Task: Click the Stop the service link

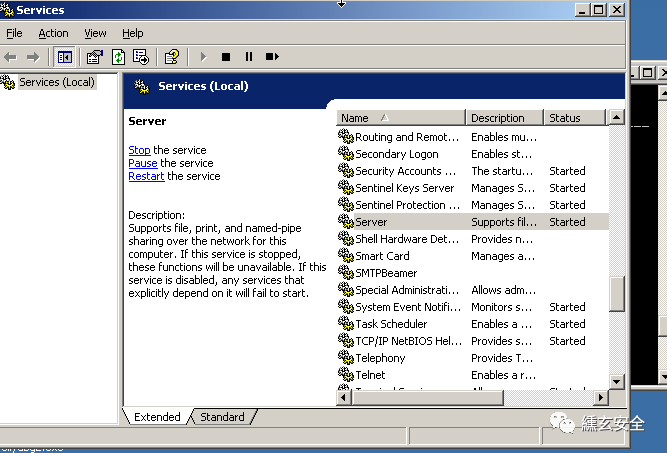Action: pyautogui.click(x=139, y=150)
